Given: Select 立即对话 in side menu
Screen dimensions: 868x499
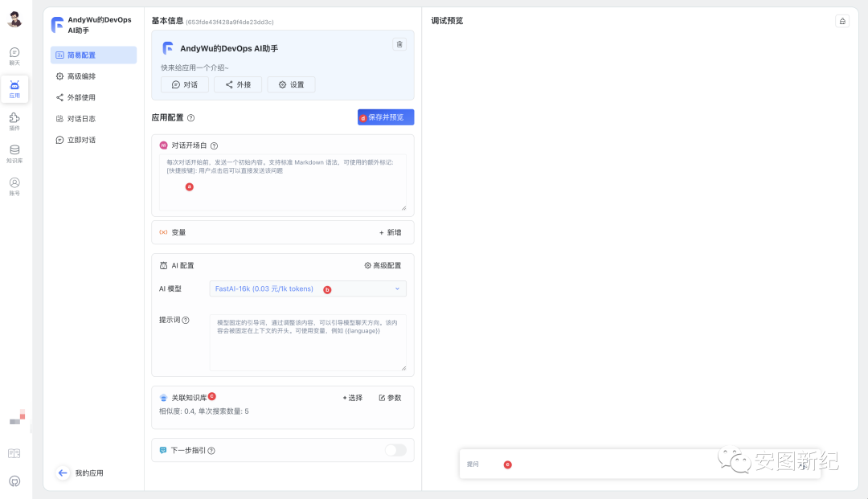Looking at the screenshot, I should [x=93, y=140].
